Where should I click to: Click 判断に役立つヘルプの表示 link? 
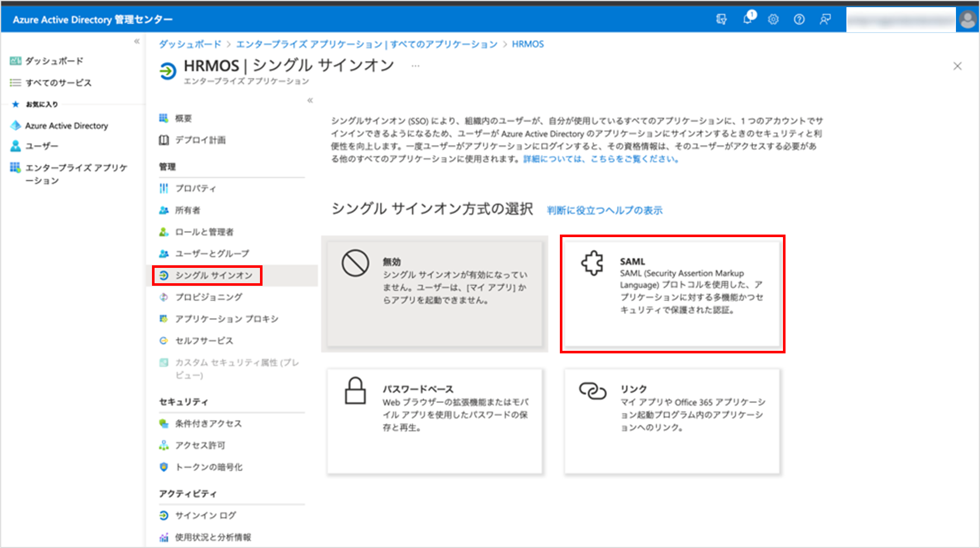pyautogui.click(x=604, y=210)
